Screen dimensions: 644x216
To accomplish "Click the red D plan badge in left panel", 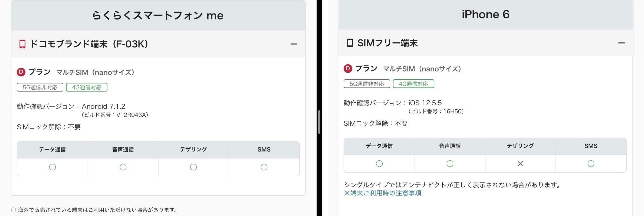I will pos(21,72).
